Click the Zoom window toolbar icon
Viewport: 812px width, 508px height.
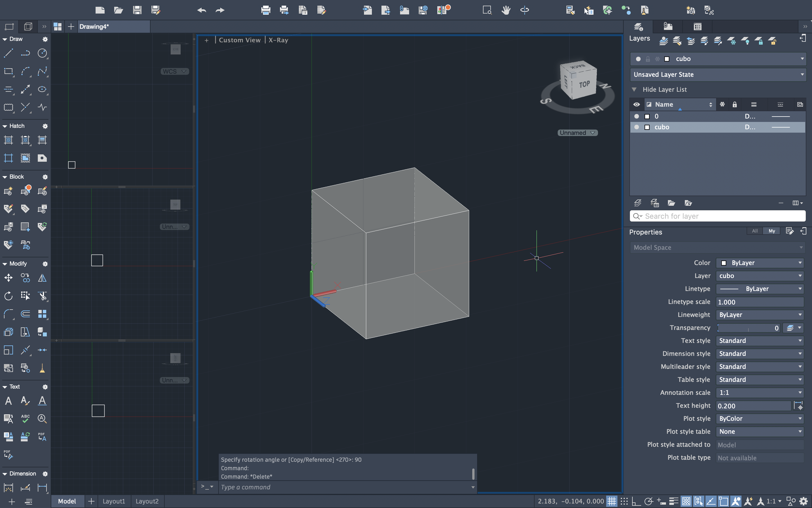pos(487,10)
